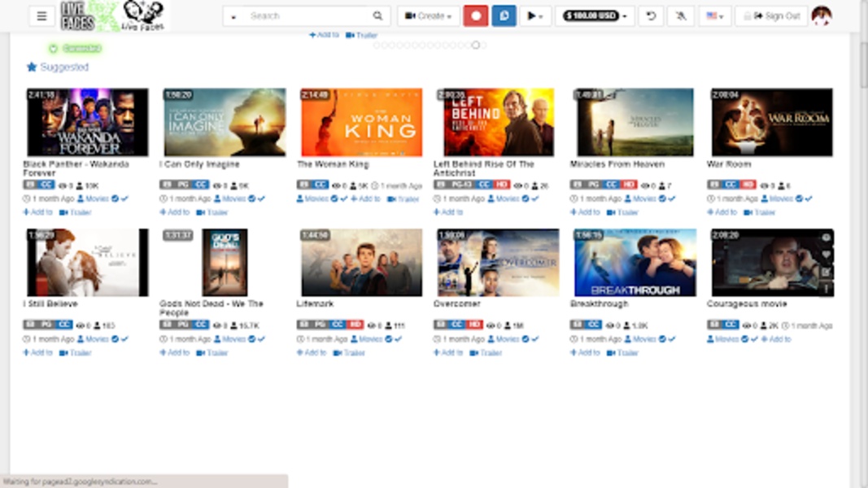Click edit icon on Courageous thumbnail

pyautogui.click(x=826, y=272)
